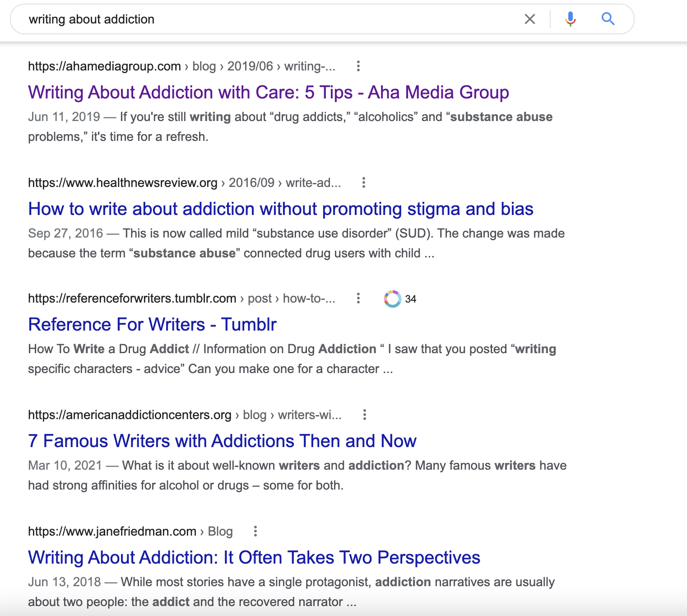Image resolution: width=687 pixels, height=616 pixels.
Task: Click snippet text 'because the term "substance abuse"'
Action: click(x=134, y=253)
